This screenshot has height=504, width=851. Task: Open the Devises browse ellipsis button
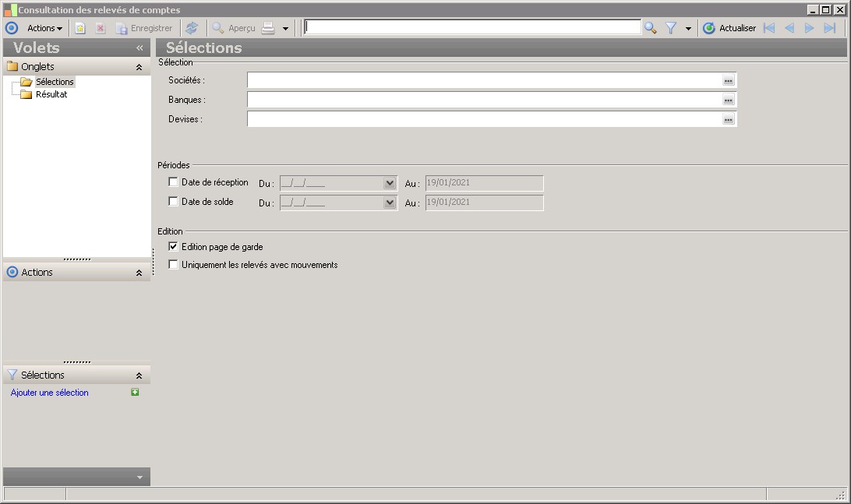click(x=729, y=120)
